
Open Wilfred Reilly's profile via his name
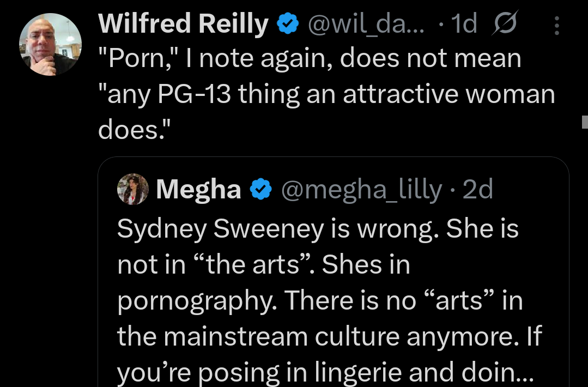(x=183, y=23)
